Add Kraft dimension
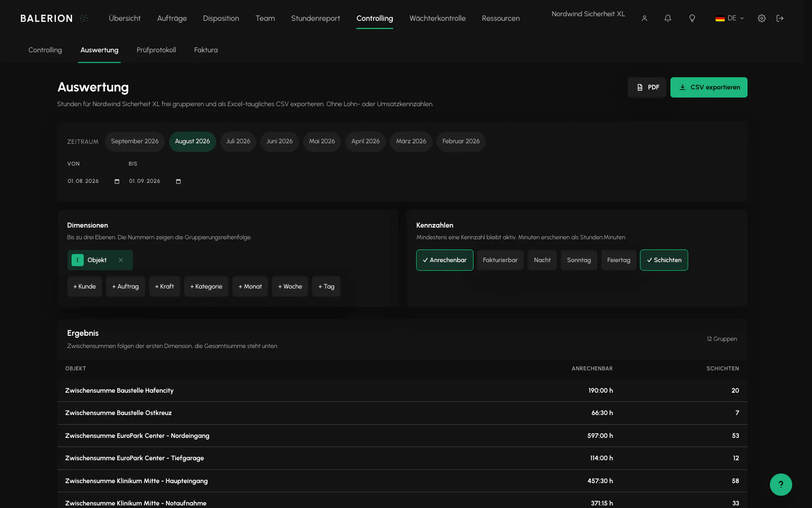The image size is (812, 508). pyautogui.click(x=164, y=287)
